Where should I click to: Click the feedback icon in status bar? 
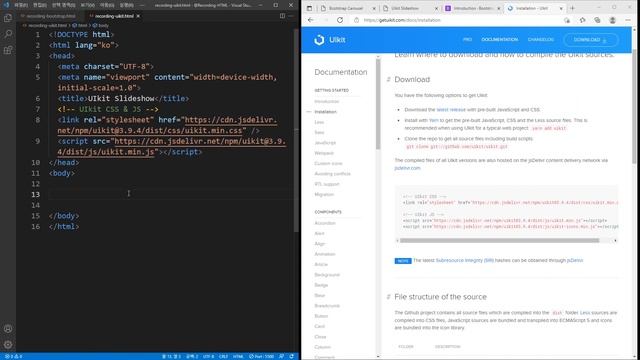coord(281,356)
